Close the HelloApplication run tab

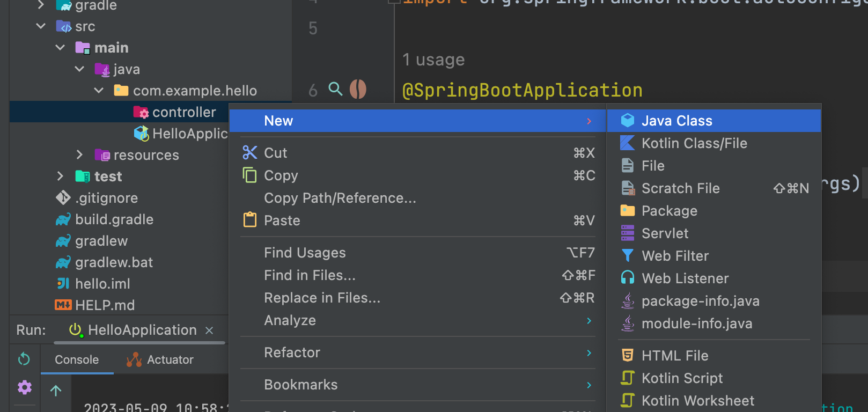click(x=210, y=330)
